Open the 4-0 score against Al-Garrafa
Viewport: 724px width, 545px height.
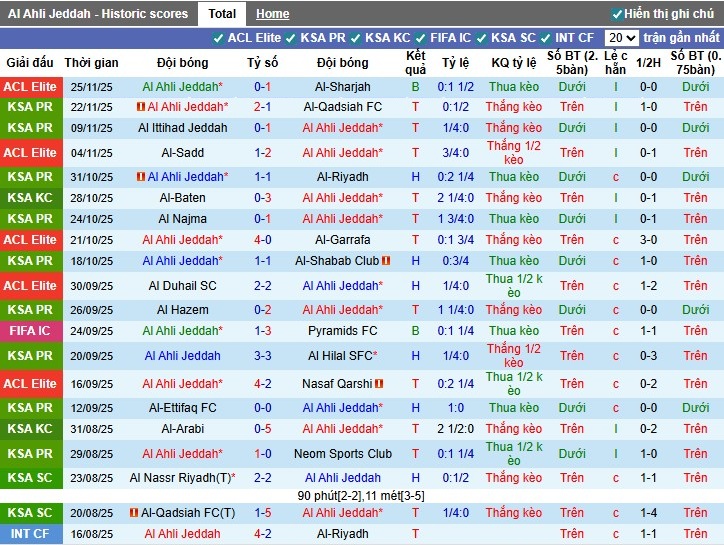pos(262,240)
